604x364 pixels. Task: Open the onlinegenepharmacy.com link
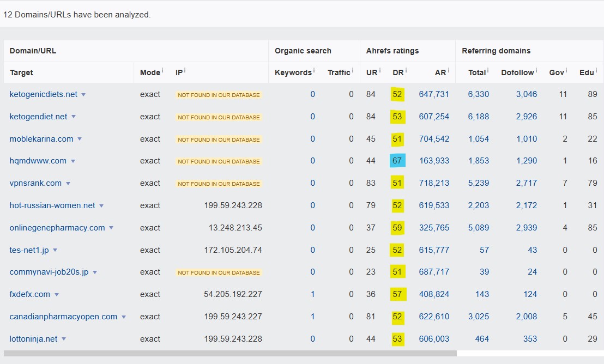tap(57, 228)
